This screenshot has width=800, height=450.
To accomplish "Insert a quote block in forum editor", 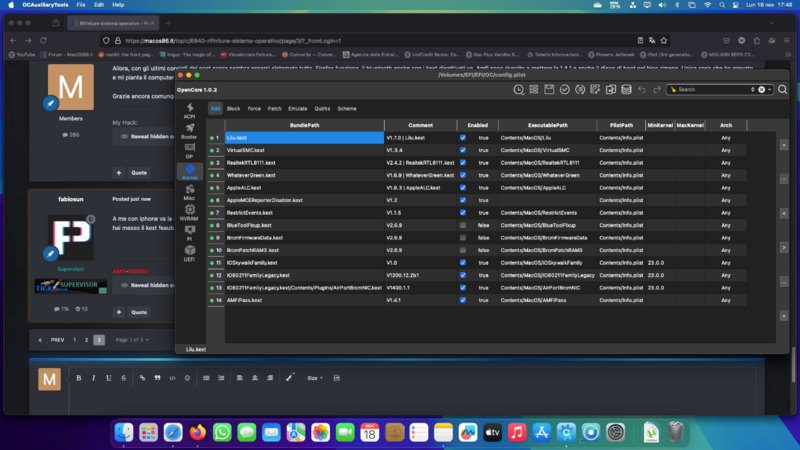I will [x=157, y=378].
